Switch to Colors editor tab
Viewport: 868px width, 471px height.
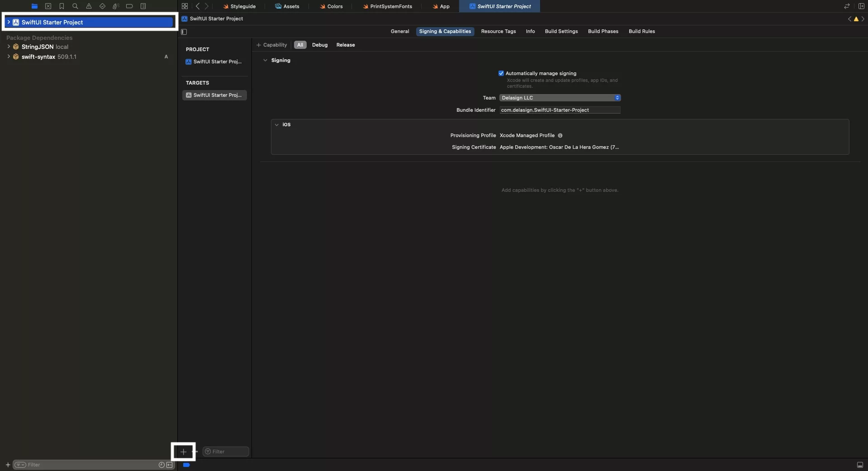[x=331, y=6]
